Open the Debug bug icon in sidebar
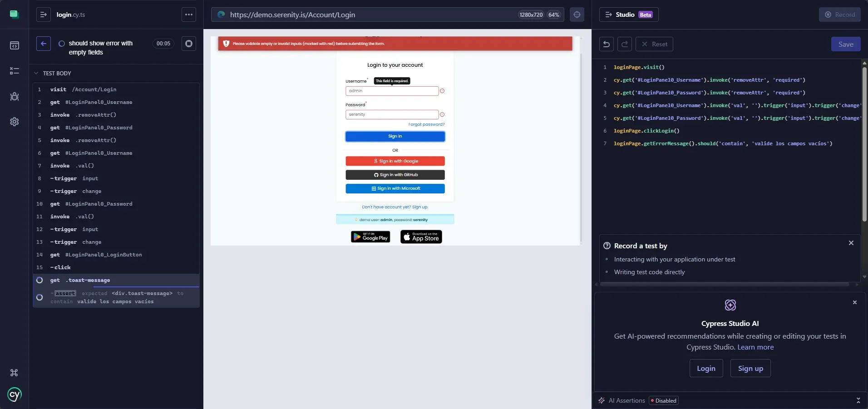 (x=15, y=96)
